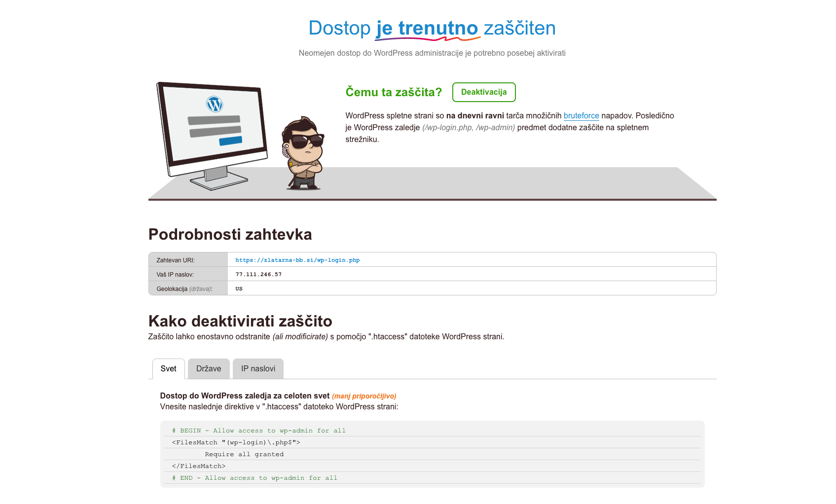The image size is (836, 504).
Task: Click the Čemu ta zaščita? heading
Action: (x=394, y=92)
